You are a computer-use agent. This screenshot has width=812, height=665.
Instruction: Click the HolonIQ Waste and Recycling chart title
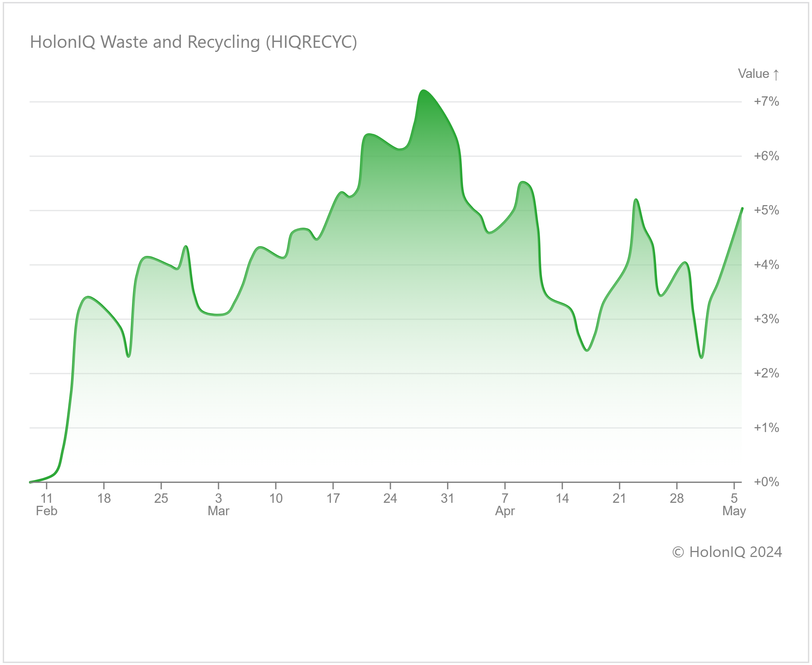click(193, 42)
